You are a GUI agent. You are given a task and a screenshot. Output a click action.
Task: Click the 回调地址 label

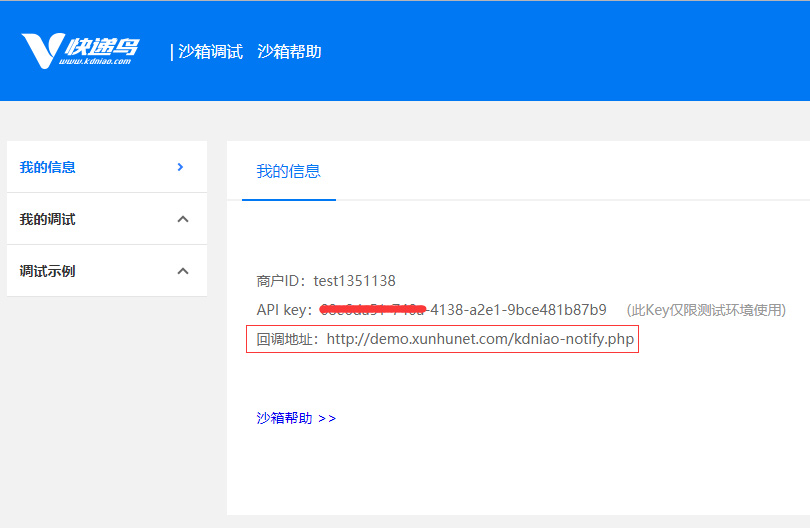coord(287,340)
